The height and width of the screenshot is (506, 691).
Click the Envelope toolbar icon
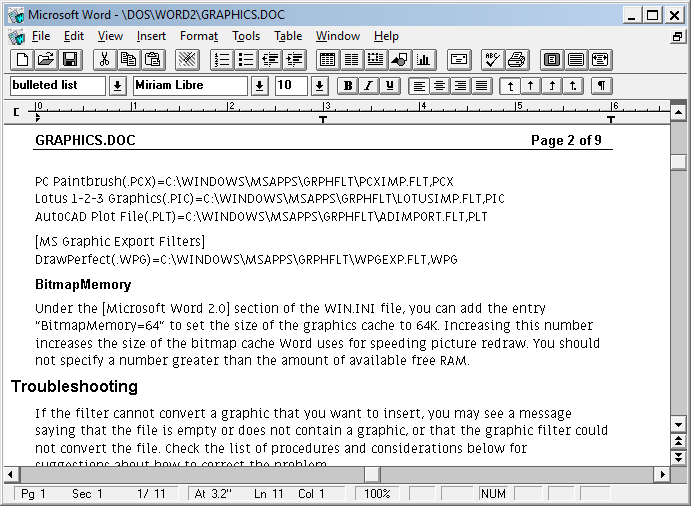tap(459, 60)
